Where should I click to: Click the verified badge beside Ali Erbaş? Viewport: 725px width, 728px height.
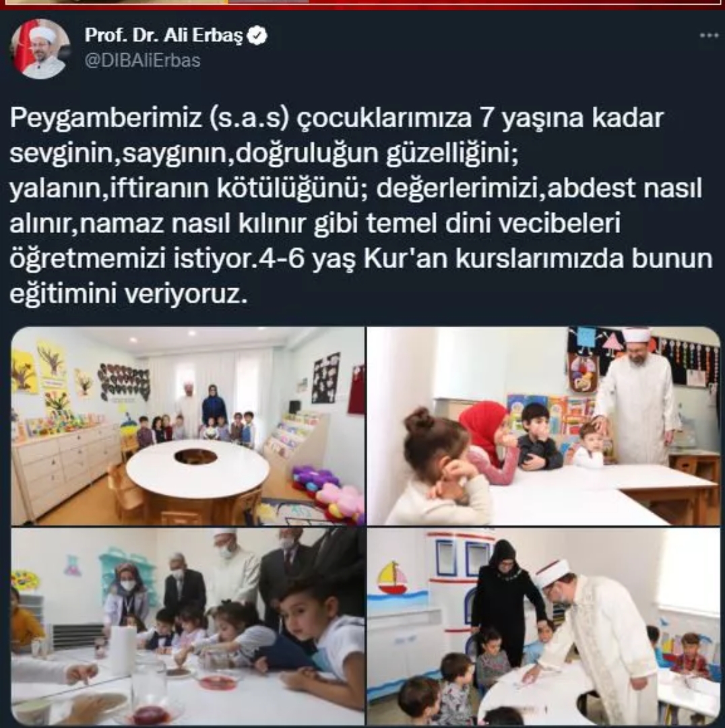pyautogui.click(x=257, y=36)
